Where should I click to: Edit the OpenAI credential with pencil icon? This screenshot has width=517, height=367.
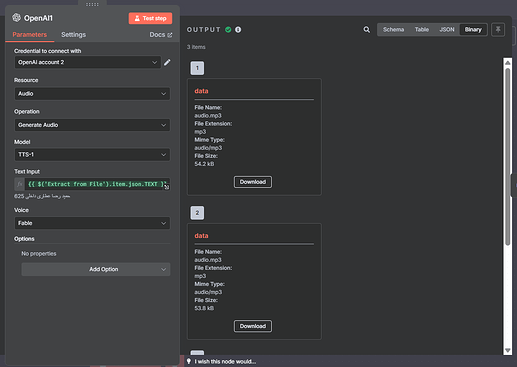tap(167, 62)
